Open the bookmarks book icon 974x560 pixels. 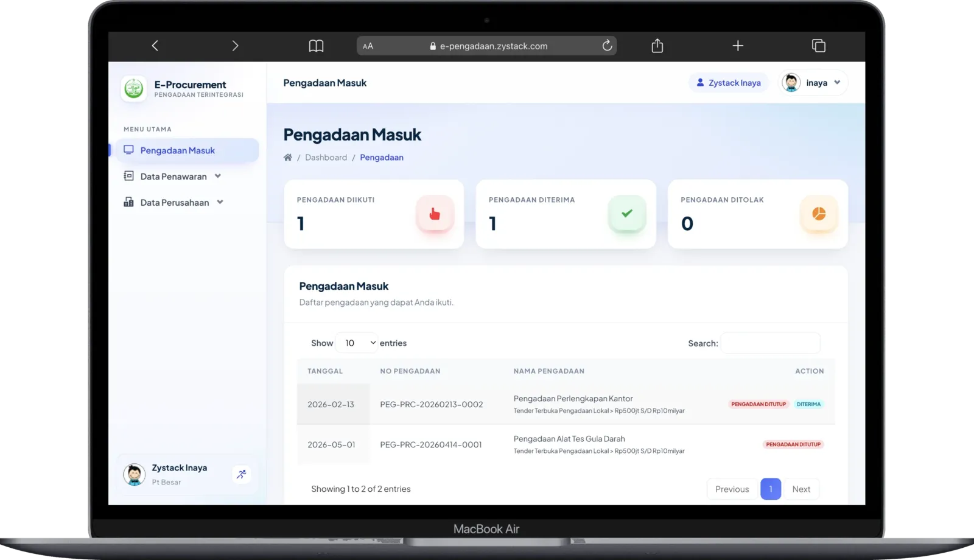pyautogui.click(x=316, y=46)
